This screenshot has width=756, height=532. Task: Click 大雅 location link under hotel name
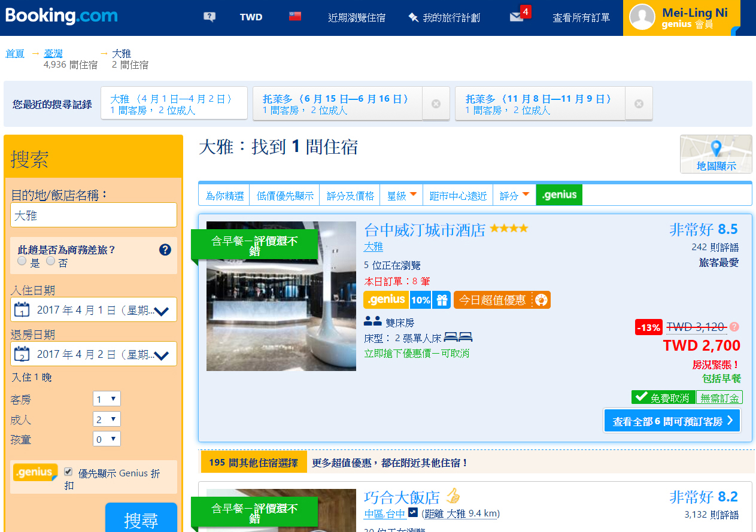(374, 247)
